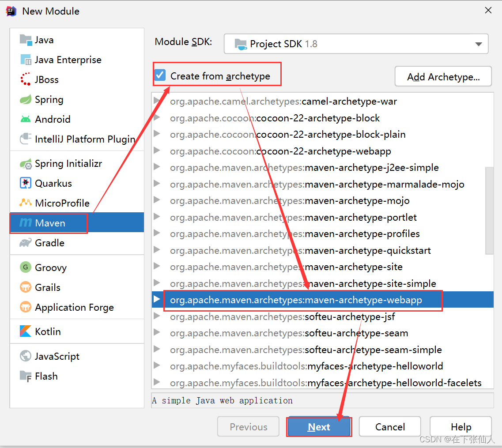Select the Flash folder icon
The height and width of the screenshot is (448, 502).
pos(26,376)
